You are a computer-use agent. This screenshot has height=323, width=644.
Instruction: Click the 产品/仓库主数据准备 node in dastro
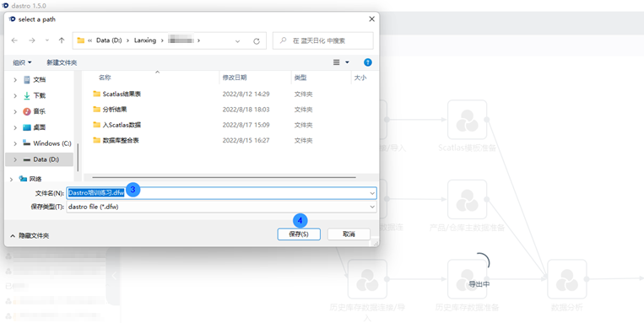467,199
